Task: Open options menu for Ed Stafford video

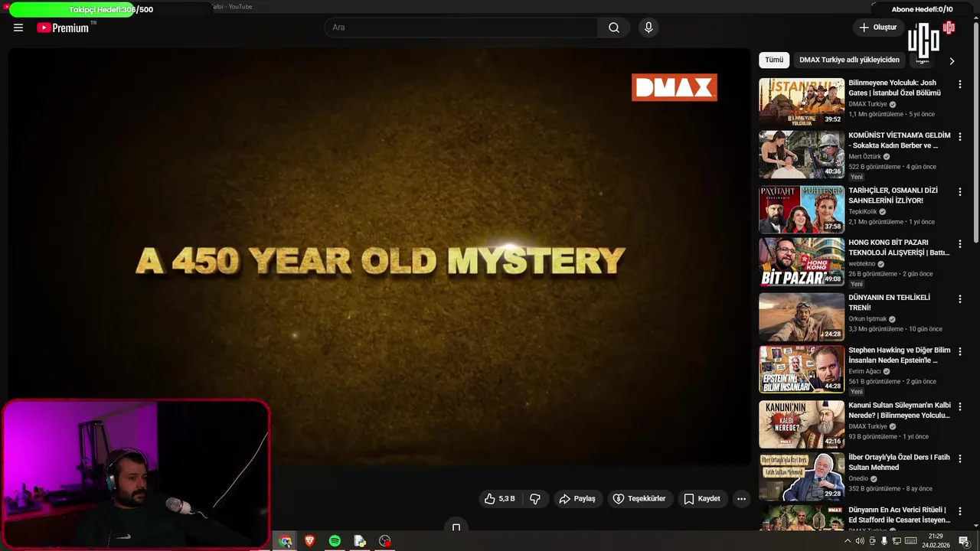Action: 960,511
